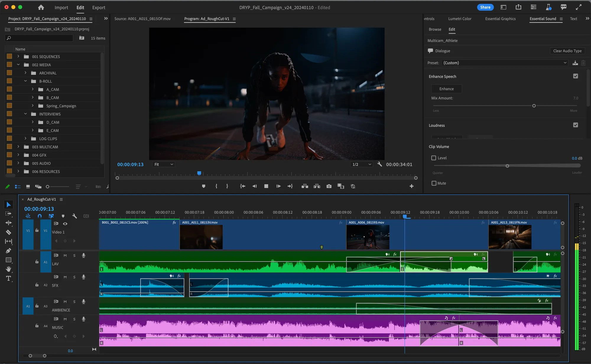Add a marker using the marker icon

[x=204, y=186]
